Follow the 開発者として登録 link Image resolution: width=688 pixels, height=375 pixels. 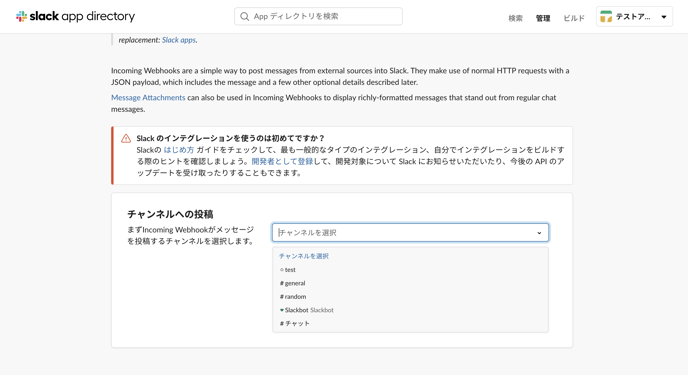coord(282,161)
